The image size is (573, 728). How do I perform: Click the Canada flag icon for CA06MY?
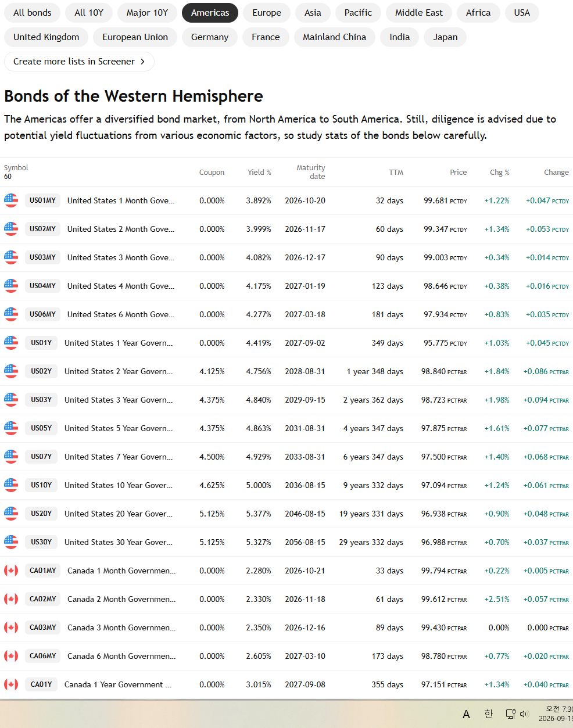tap(11, 656)
